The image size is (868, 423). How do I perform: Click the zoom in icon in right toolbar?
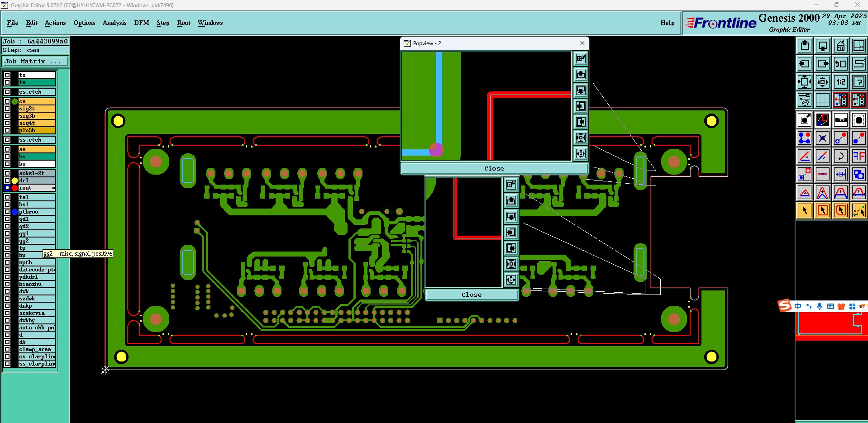805,82
